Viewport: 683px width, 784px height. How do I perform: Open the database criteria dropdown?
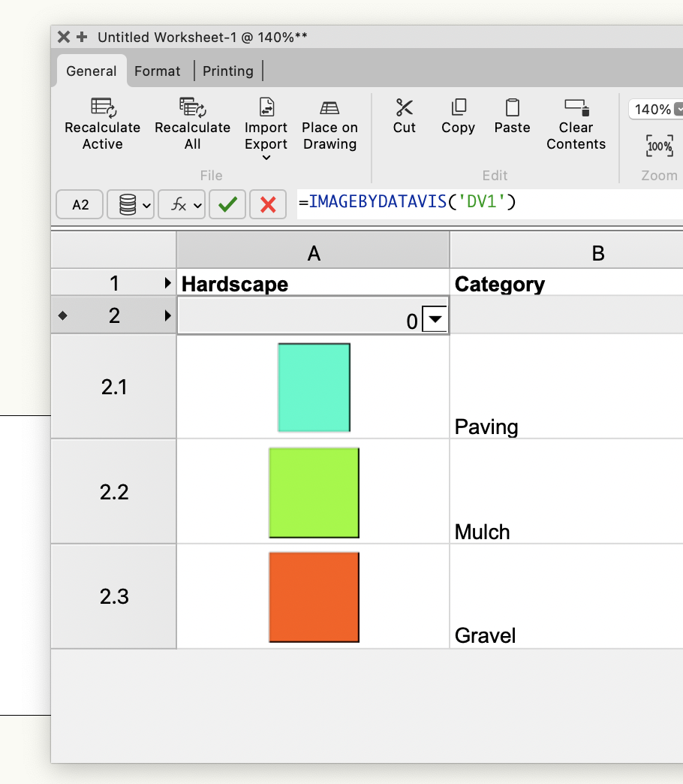pos(131,204)
